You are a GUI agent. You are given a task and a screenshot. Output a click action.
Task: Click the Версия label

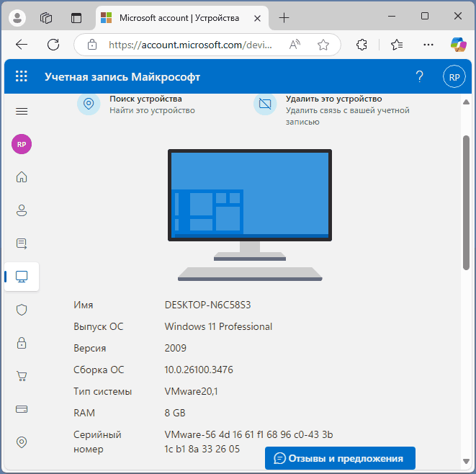tap(89, 348)
